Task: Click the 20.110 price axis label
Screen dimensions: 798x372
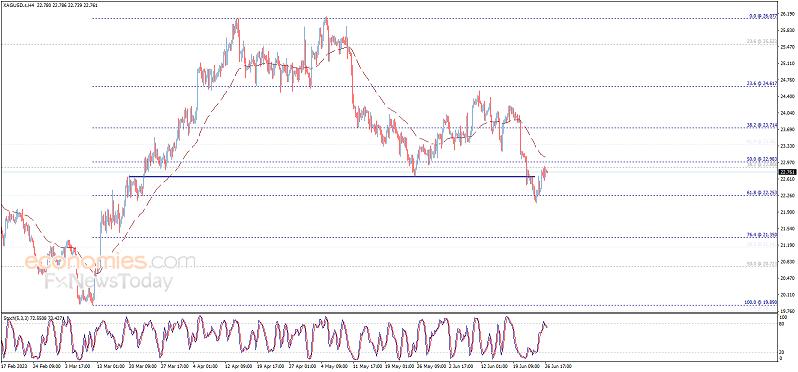Action: click(787, 295)
